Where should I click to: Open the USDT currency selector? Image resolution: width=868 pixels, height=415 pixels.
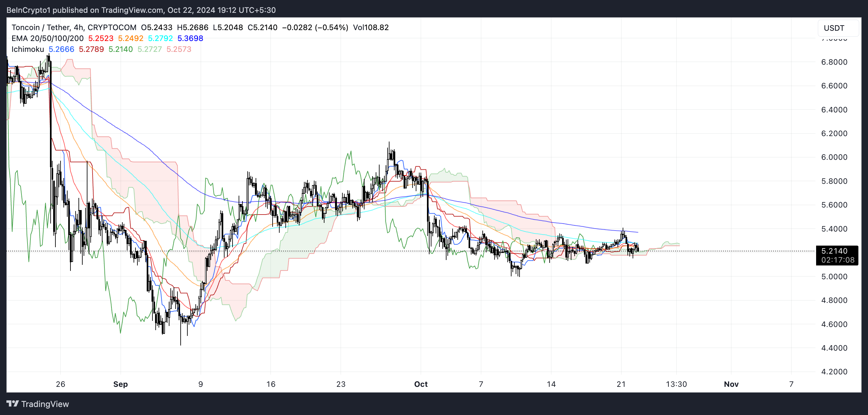point(838,28)
